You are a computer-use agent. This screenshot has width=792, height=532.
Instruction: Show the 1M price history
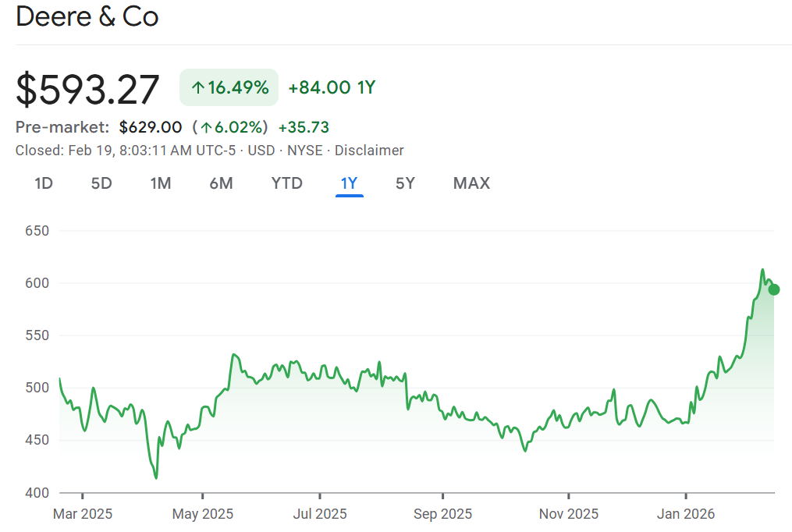point(161,183)
